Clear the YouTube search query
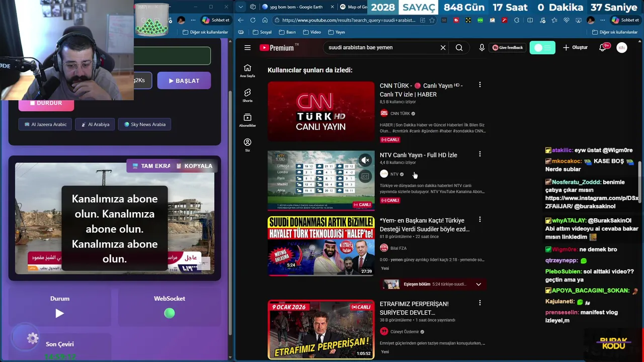 coord(443,47)
